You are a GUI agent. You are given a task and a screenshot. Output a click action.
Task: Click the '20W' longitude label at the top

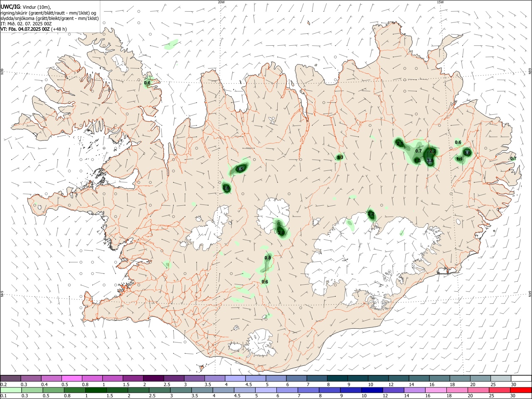coord(221,2)
